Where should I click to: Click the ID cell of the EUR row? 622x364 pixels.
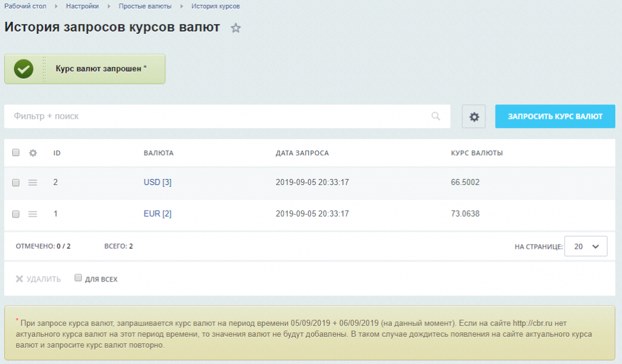pos(55,214)
